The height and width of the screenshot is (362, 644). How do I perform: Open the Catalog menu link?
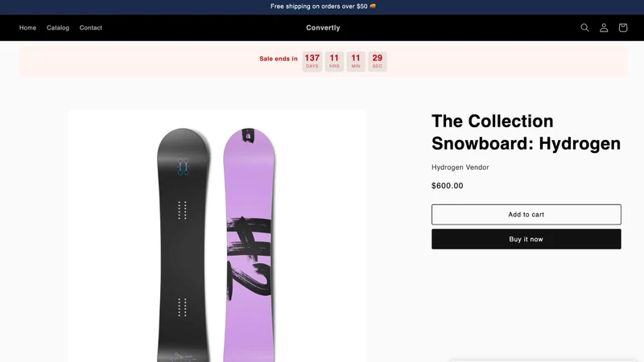pos(58,27)
